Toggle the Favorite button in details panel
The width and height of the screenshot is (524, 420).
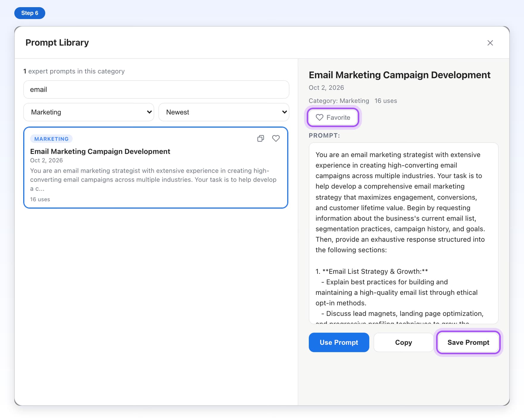coord(333,118)
